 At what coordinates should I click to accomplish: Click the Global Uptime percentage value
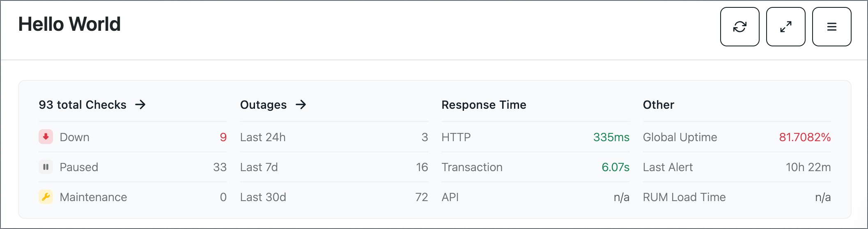[x=805, y=137]
